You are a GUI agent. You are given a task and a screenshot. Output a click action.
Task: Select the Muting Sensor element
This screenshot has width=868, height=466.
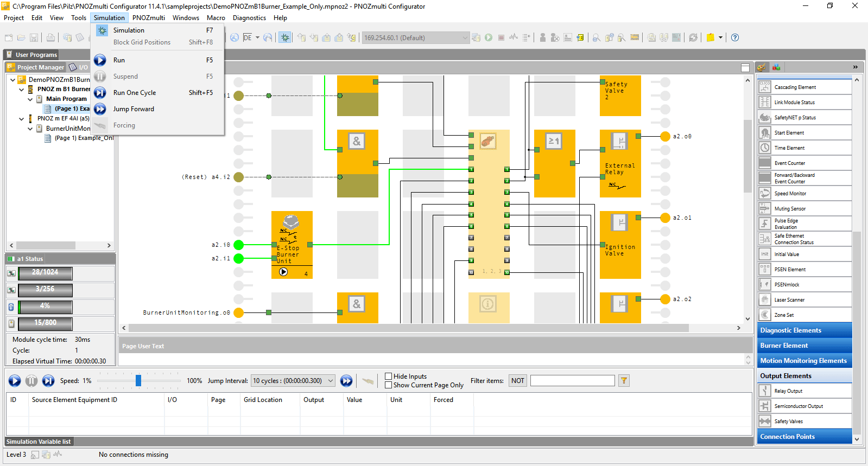[x=805, y=208]
